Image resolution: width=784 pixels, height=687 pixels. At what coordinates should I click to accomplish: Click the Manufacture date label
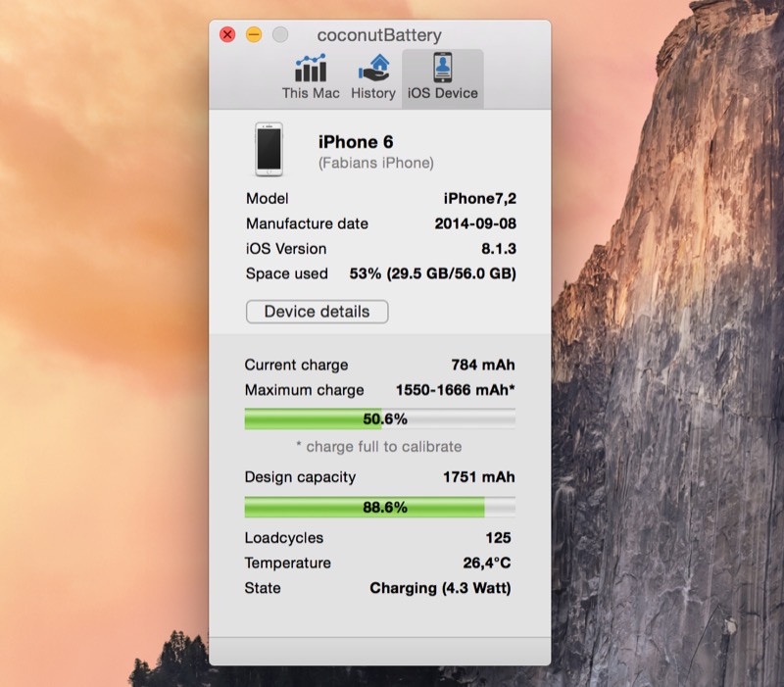(x=307, y=223)
